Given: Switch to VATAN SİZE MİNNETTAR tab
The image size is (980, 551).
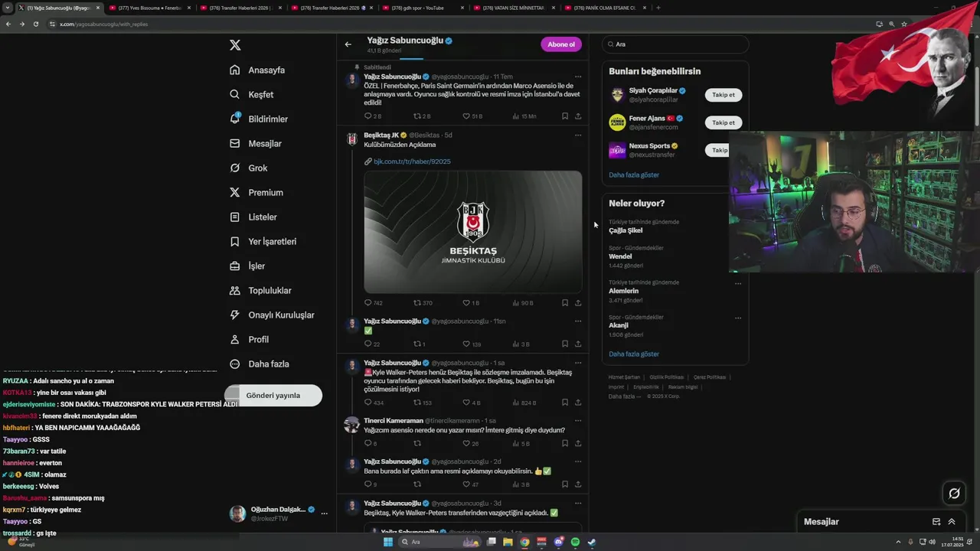Looking at the screenshot, I should click(513, 8).
